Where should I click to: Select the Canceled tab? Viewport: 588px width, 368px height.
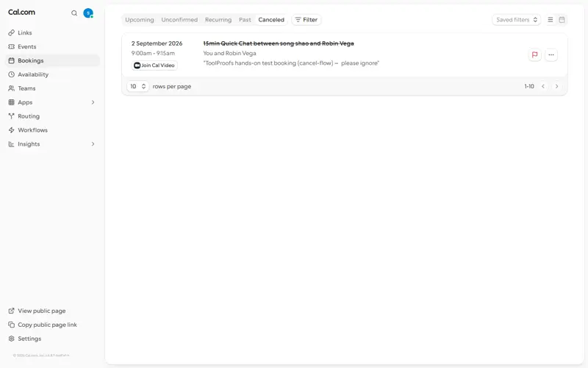pos(271,20)
